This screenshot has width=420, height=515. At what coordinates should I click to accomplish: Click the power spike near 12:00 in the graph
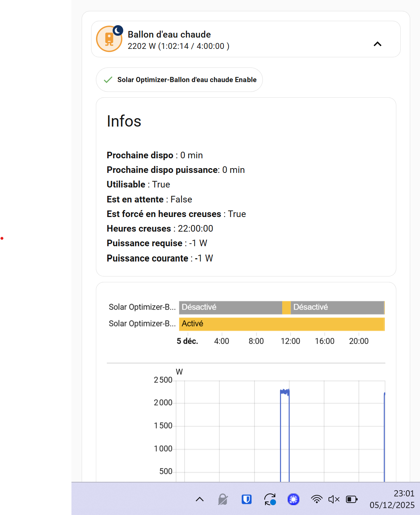tap(285, 392)
